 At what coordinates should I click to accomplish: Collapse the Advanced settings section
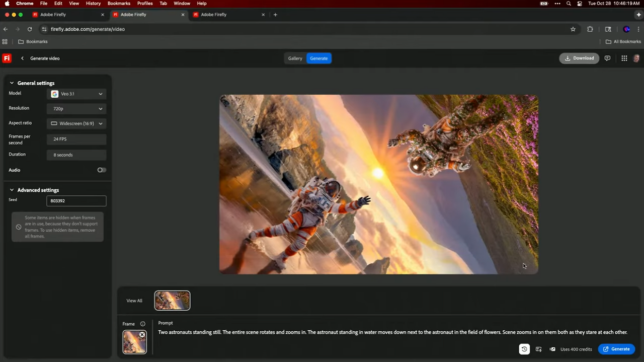coord(12,190)
